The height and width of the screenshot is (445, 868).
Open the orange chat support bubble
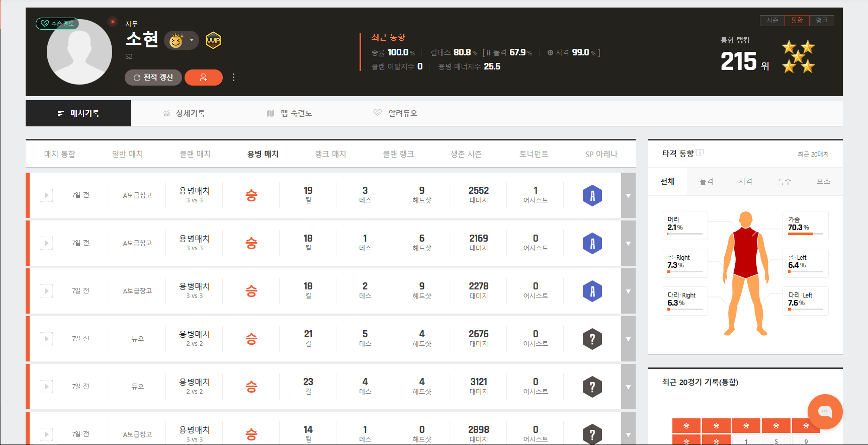(x=825, y=412)
